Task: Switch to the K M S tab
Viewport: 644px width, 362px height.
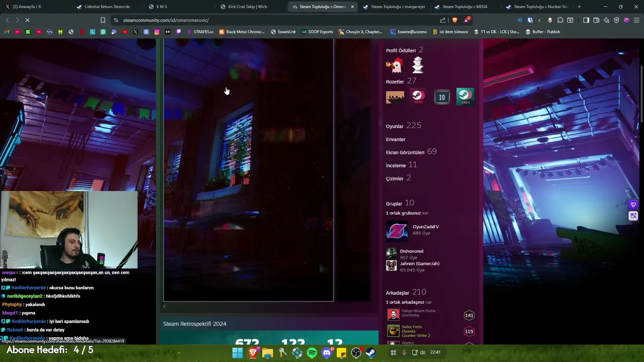Action: tap(180, 7)
